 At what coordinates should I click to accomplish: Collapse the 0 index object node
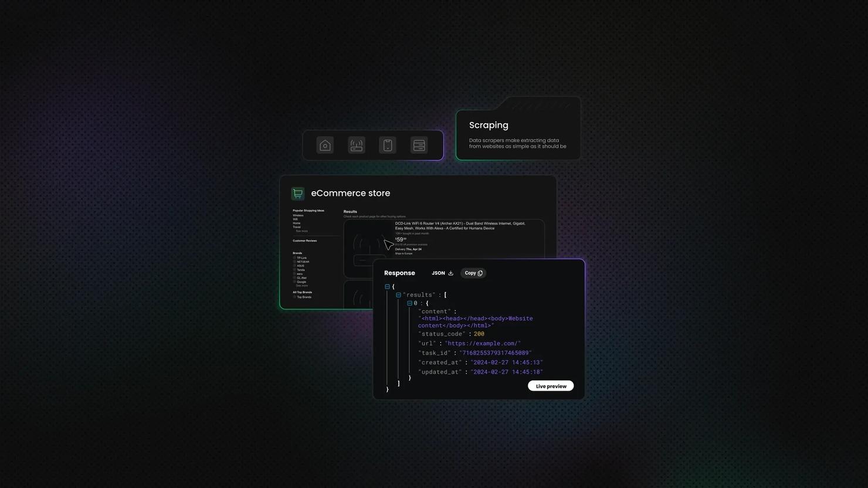point(409,303)
